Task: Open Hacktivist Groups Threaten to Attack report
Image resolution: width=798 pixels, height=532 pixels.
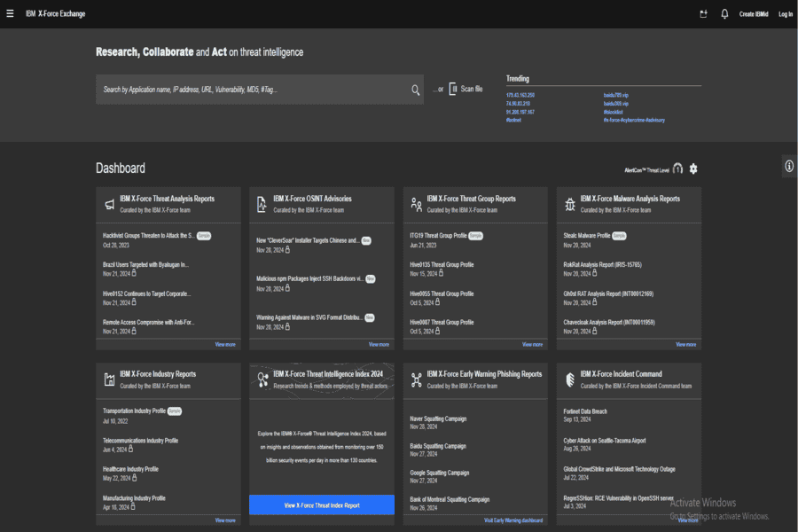Action: (x=148, y=236)
